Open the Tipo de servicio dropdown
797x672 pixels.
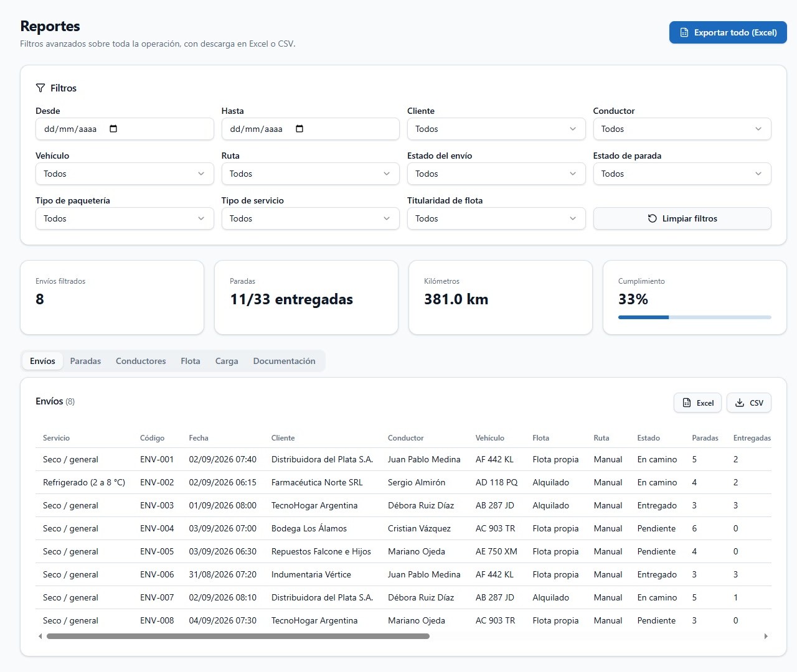(310, 218)
